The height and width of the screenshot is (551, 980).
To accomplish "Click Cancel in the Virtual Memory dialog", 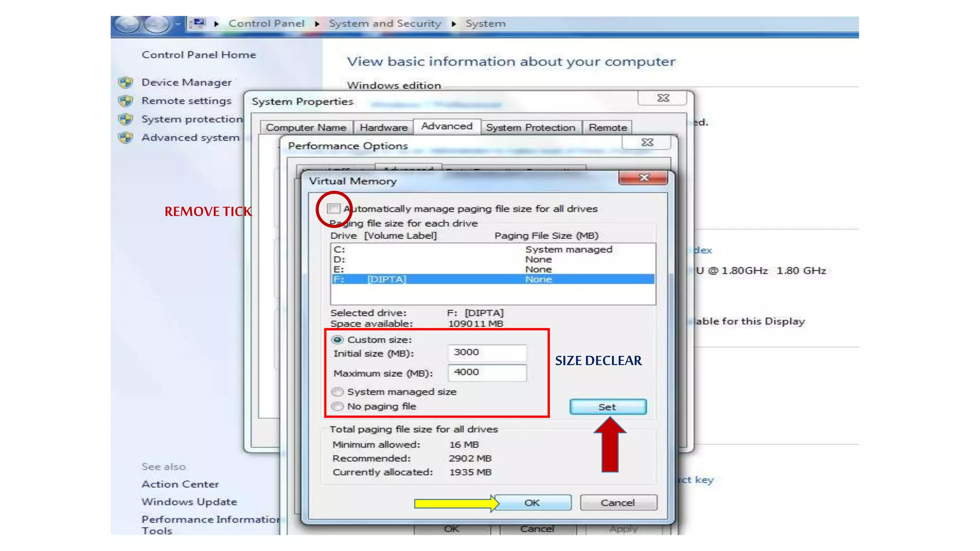I will (x=618, y=503).
